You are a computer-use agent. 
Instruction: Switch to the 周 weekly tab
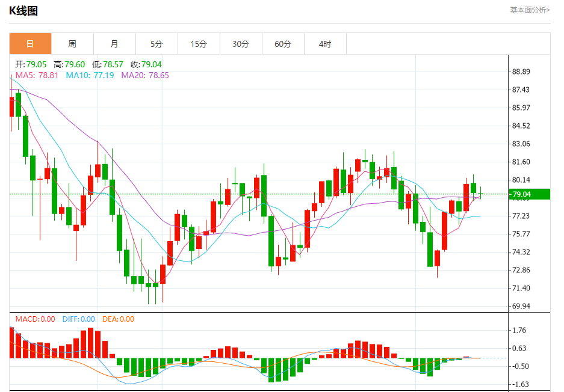pos(72,44)
